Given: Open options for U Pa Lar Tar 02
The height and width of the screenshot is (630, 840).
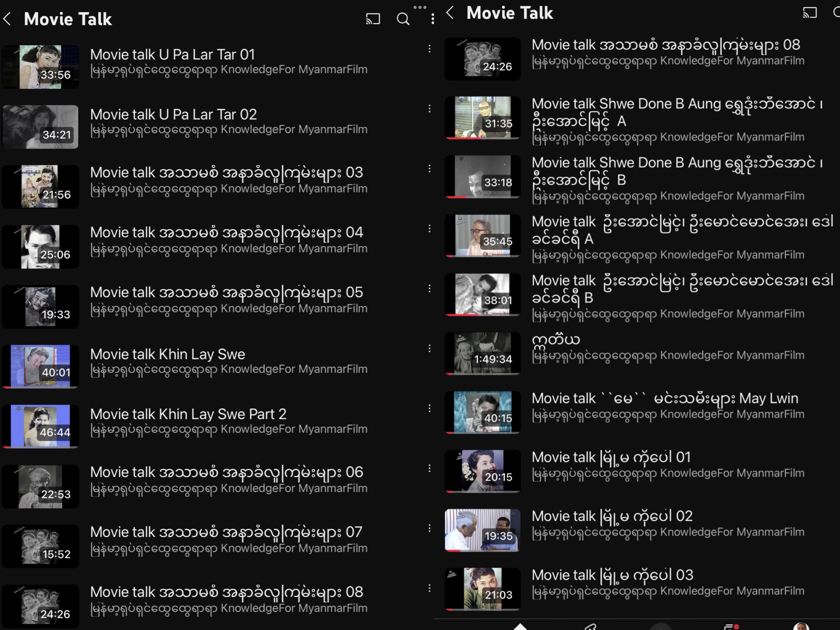Looking at the screenshot, I should point(429,109).
